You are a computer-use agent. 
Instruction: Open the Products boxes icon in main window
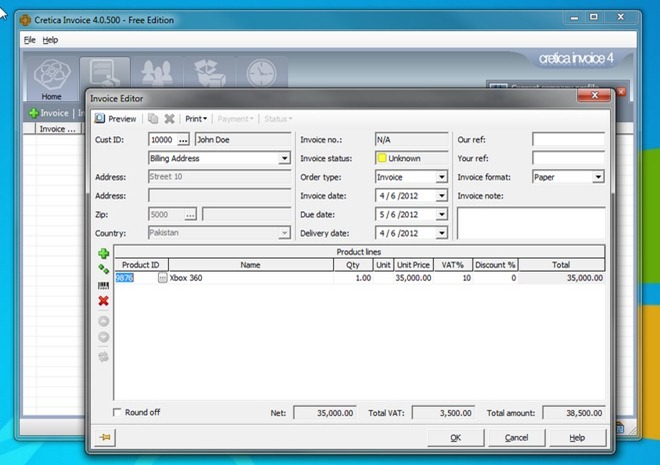[209, 72]
